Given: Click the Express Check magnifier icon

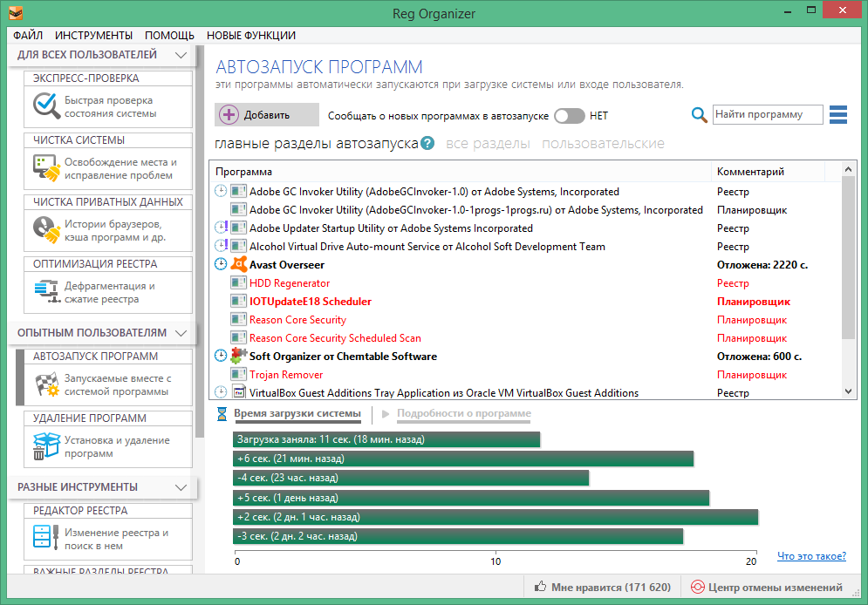Looking at the screenshot, I should tap(45, 106).
